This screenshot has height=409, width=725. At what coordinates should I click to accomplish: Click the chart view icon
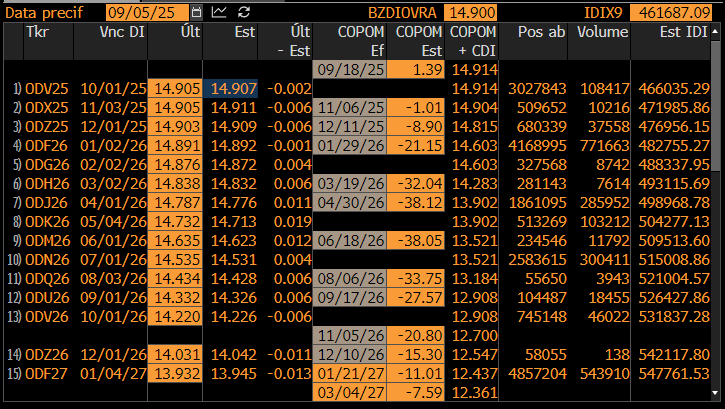[x=219, y=12]
